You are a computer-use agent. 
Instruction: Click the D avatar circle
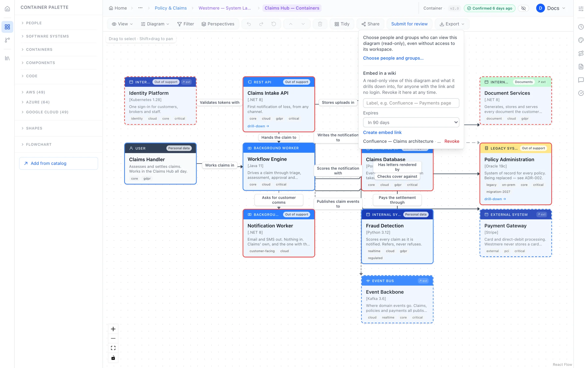pyautogui.click(x=540, y=8)
